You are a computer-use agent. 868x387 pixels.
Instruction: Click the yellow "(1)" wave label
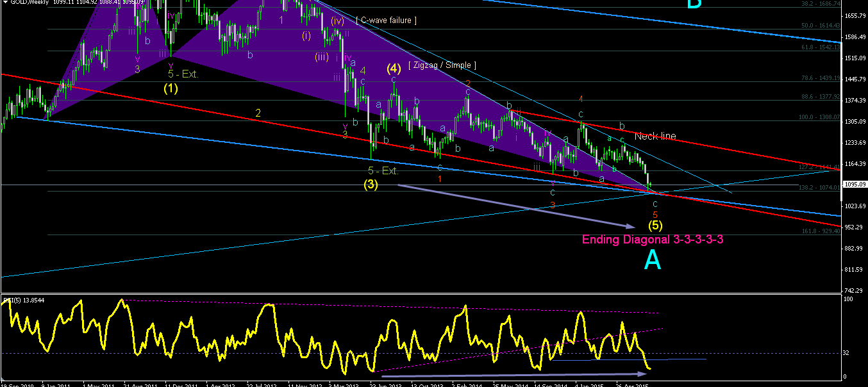tap(171, 89)
